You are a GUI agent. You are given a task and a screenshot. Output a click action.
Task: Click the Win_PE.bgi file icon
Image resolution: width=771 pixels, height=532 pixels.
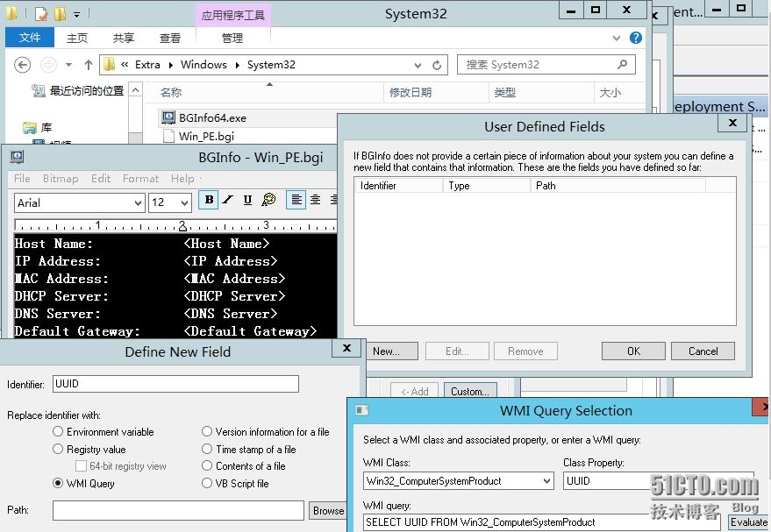tap(168, 136)
